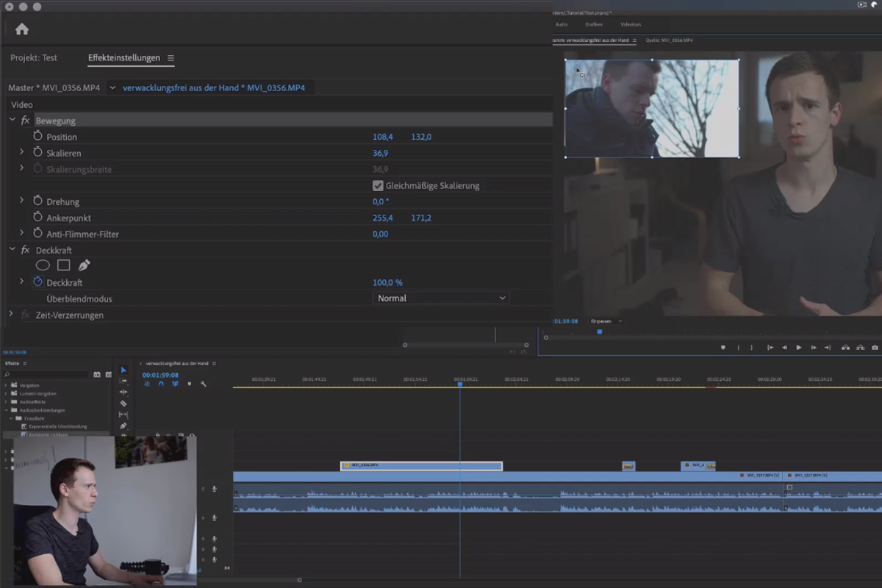The width and height of the screenshot is (882, 588).
Task: Select the Razor tool
Action: [x=123, y=404]
